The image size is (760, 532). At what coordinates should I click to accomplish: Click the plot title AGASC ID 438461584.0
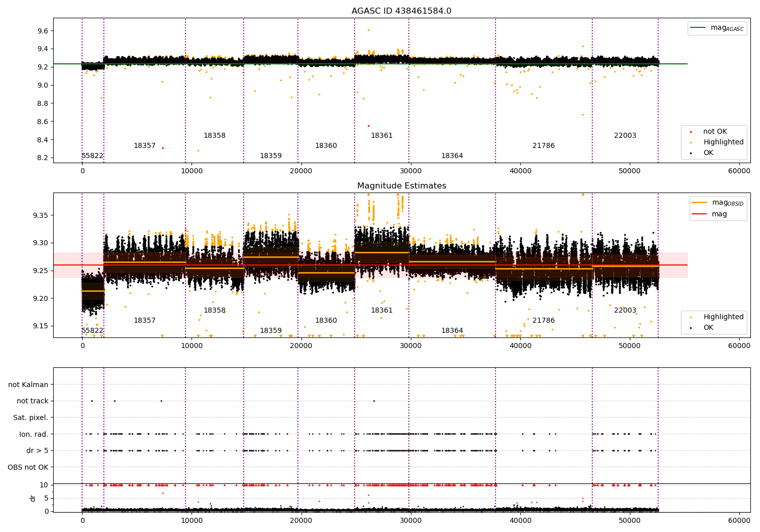(401, 11)
